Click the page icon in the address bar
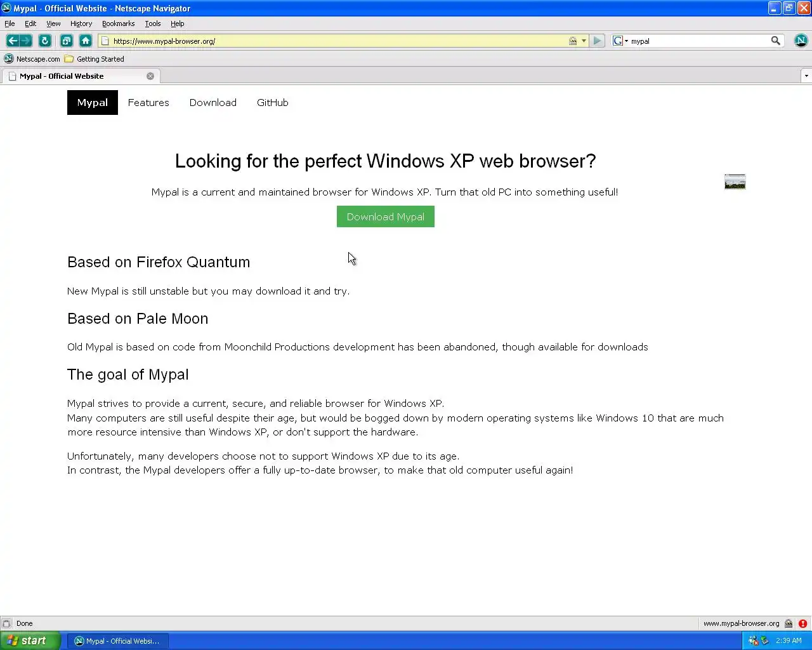The image size is (812, 650). coord(105,41)
